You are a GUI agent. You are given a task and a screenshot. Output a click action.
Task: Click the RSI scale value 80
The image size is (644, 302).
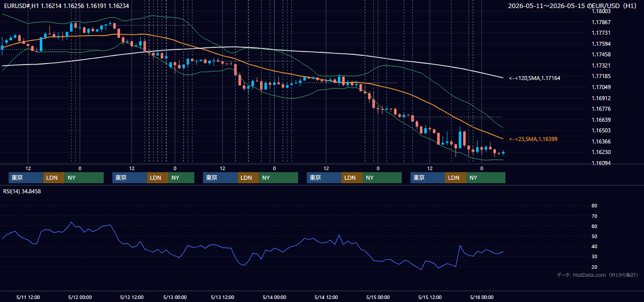[594, 206]
